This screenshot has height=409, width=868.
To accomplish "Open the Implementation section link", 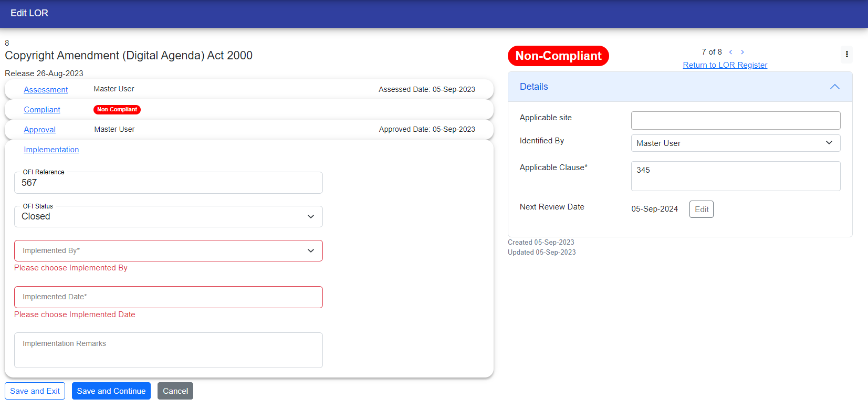I will click(51, 150).
